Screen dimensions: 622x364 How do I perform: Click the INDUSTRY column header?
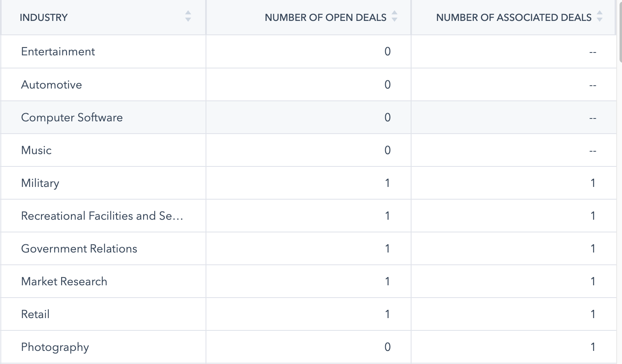43,17
